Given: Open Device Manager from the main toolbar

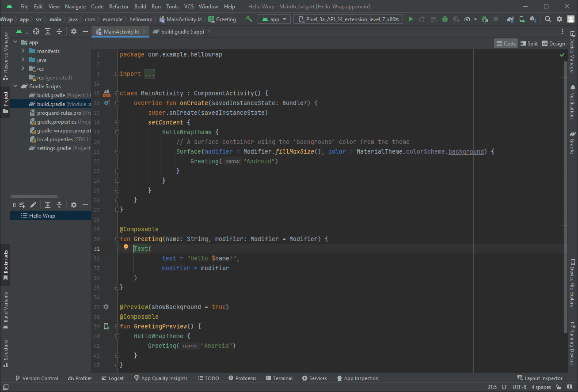Looking at the screenshot, I should pyautogui.click(x=522, y=19).
